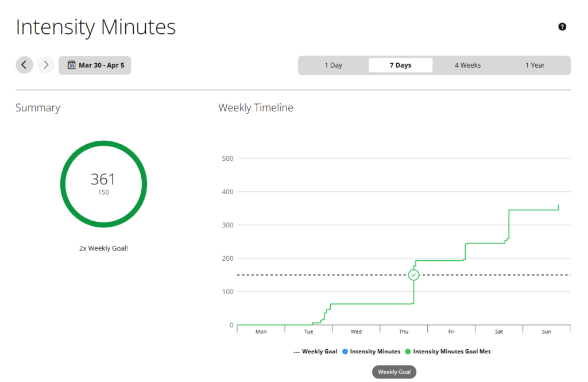
Task: Expand the Weekly Goal control below the chart
Action: (394, 372)
